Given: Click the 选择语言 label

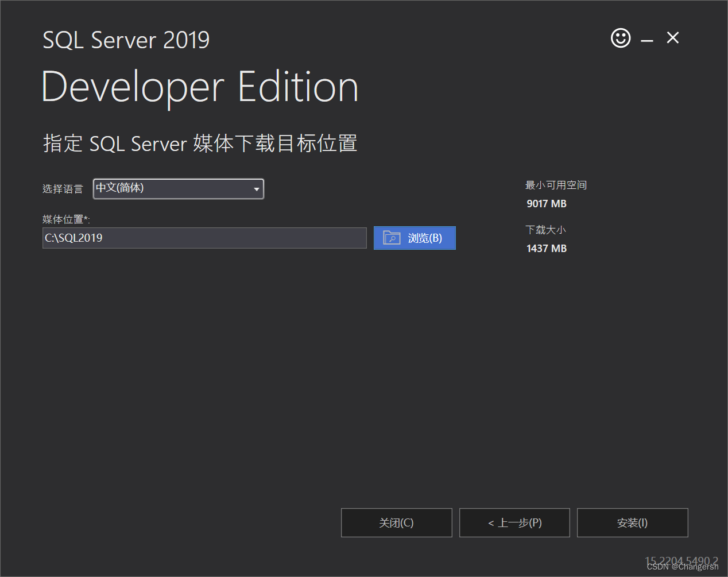Looking at the screenshot, I should pos(63,189).
